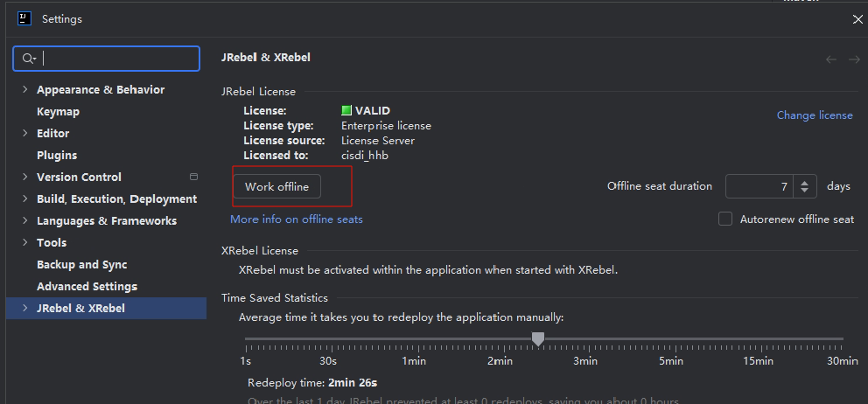Click the 'Redeploy time: 2min 26s' text
The width and height of the screenshot is (868, 404).
(312, 383)
